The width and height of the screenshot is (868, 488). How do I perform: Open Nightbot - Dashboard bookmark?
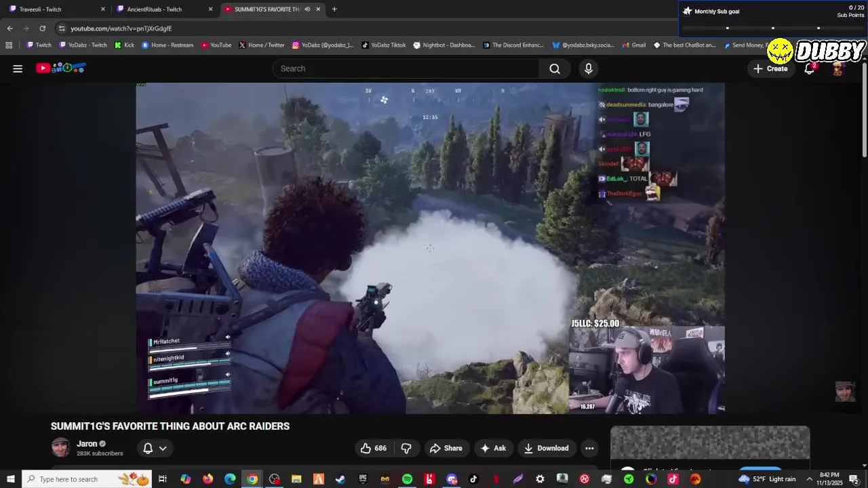coord(444,45)
